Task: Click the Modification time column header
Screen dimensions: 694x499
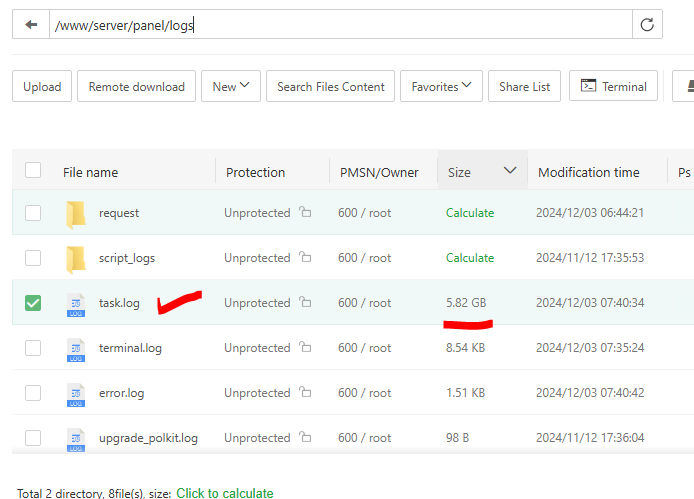Action: [x=589, y=172]
